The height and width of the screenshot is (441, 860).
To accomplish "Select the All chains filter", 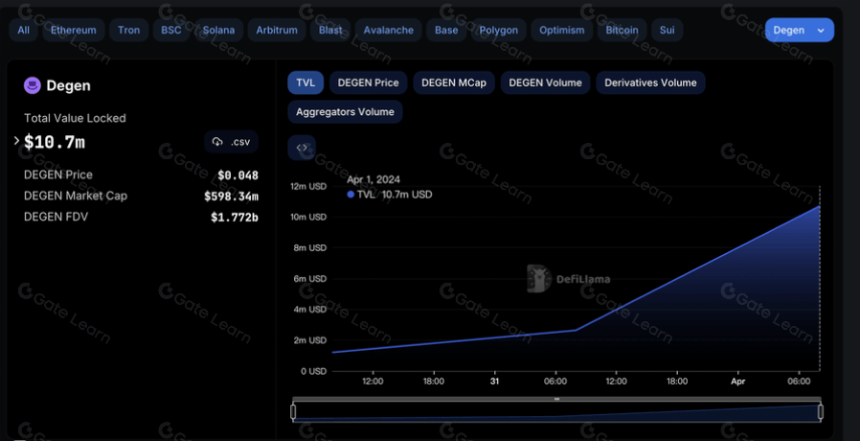I will point(24,30).
